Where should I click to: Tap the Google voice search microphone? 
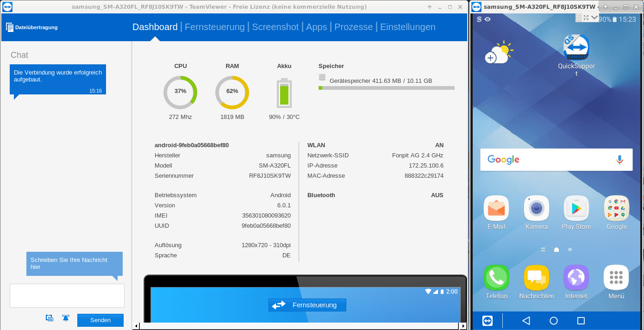[x=619, y=159]
